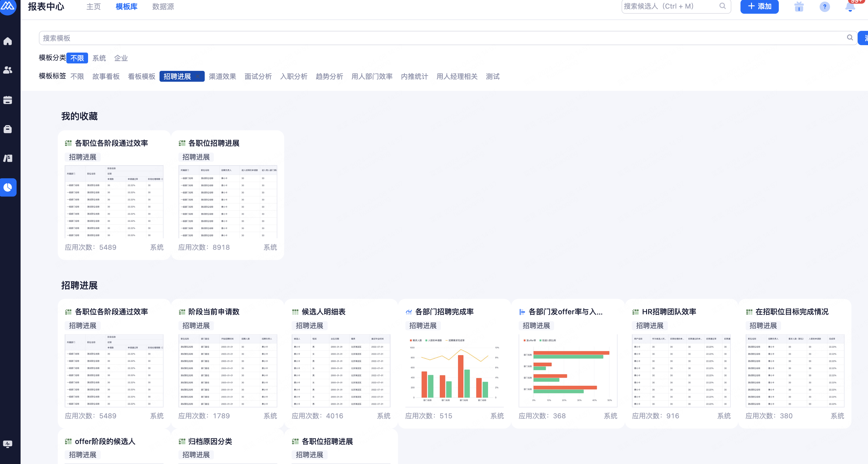Open the HR招聘团队效率 template title
868x464 pixels.
coord(669,312)
